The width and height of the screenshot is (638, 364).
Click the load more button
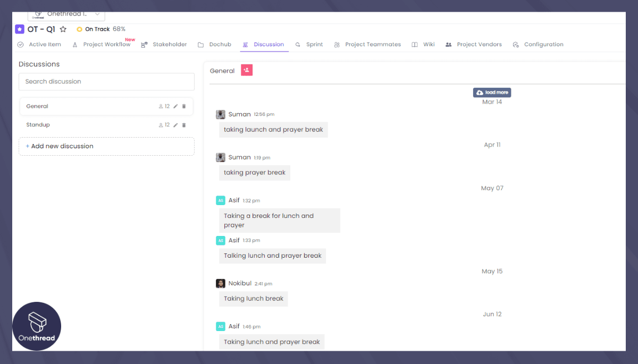[492, 92]
